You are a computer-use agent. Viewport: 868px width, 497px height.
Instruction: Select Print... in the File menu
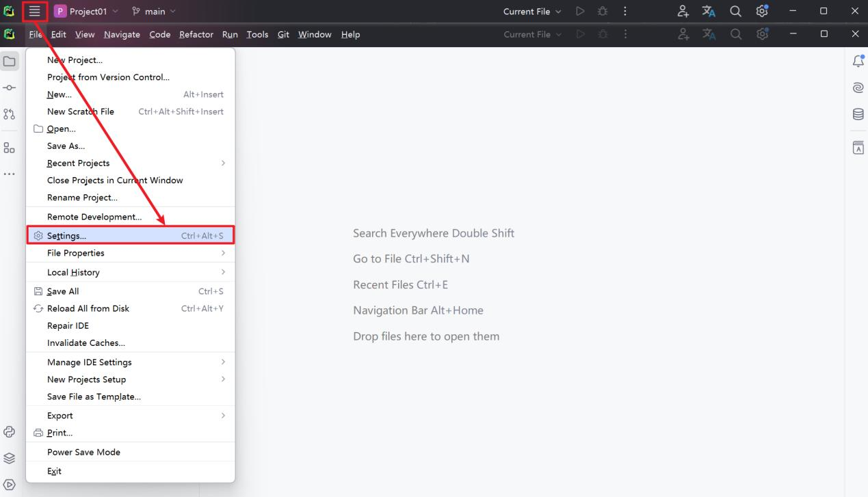click(130, 433)
